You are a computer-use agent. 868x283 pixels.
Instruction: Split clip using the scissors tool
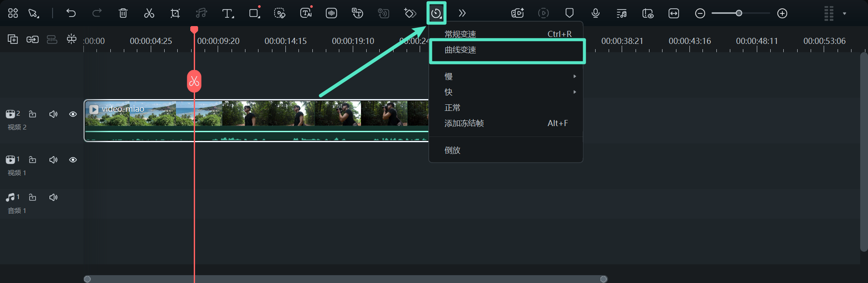149,13
